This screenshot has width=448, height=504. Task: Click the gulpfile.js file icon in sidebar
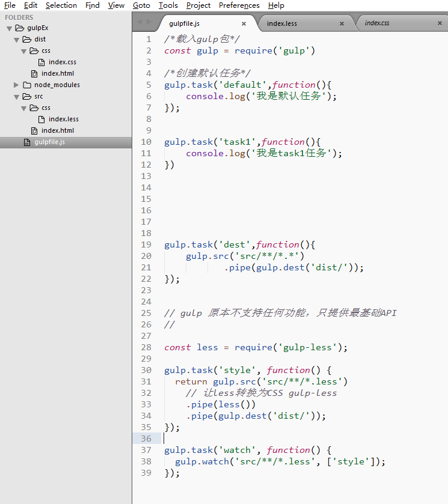(x=27, y=142)
